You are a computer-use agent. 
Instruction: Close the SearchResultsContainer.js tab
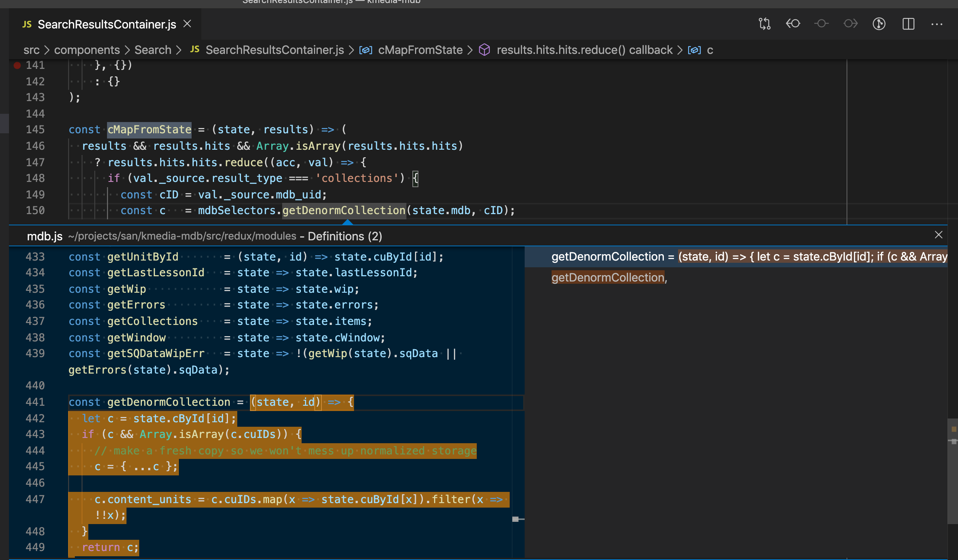pos(187,24)
